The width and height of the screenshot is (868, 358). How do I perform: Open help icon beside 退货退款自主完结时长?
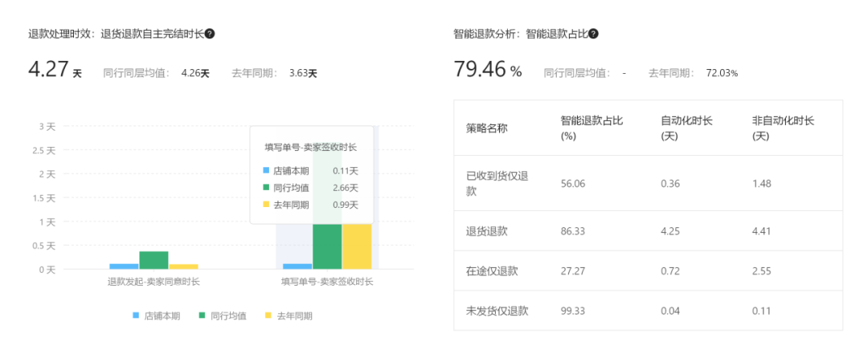[x=210, y=34]
